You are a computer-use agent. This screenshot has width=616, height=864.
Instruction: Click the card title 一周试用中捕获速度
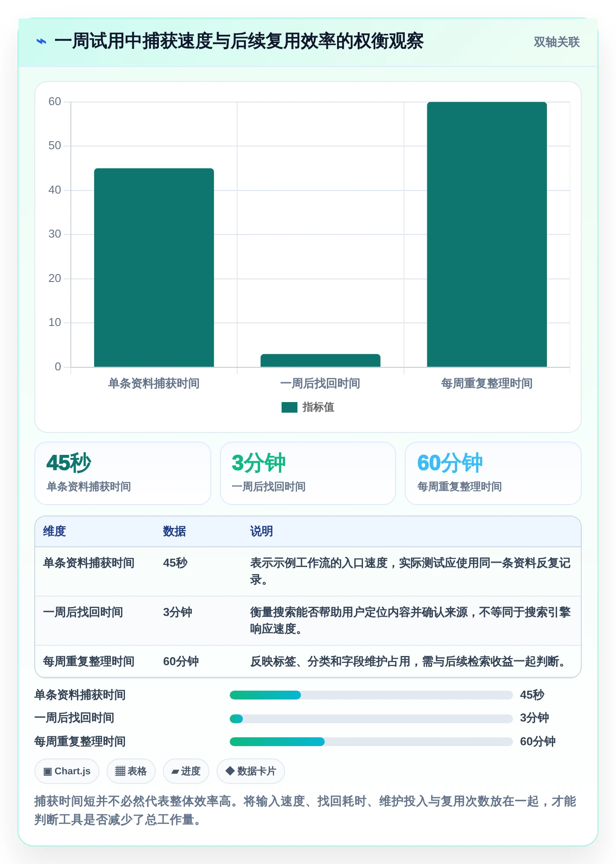239,41
